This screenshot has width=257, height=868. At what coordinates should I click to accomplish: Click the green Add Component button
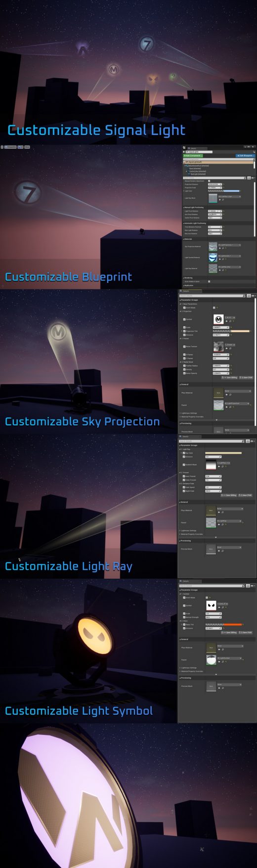(193, 156)
